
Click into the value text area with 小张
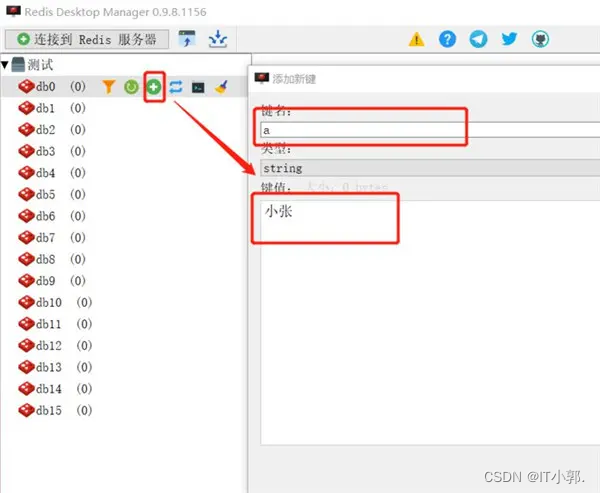(430, 322)
